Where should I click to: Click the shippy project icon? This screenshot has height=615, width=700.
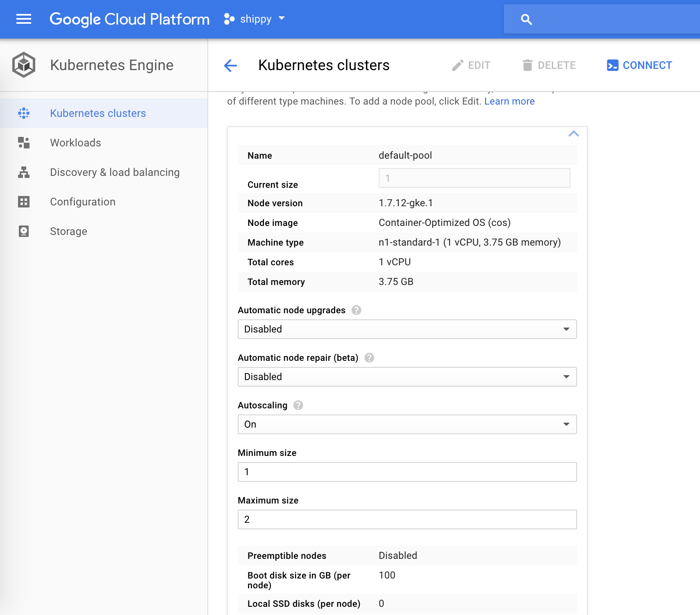(x=229, y=19)
